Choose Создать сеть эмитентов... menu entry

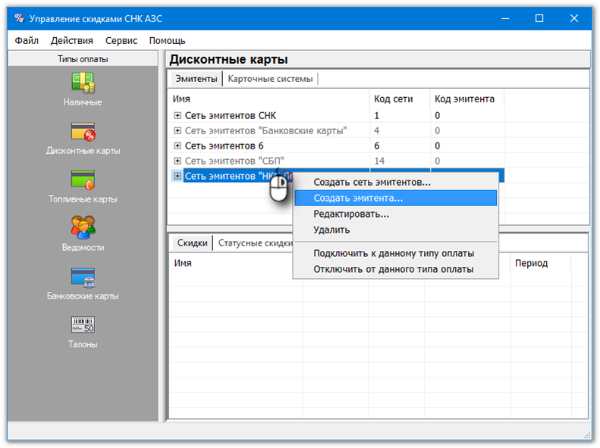tap(371, 182)
